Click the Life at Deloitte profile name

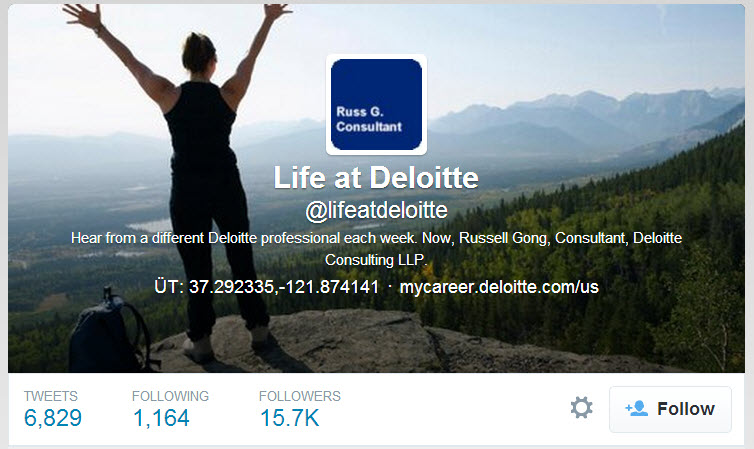(376, 177)
